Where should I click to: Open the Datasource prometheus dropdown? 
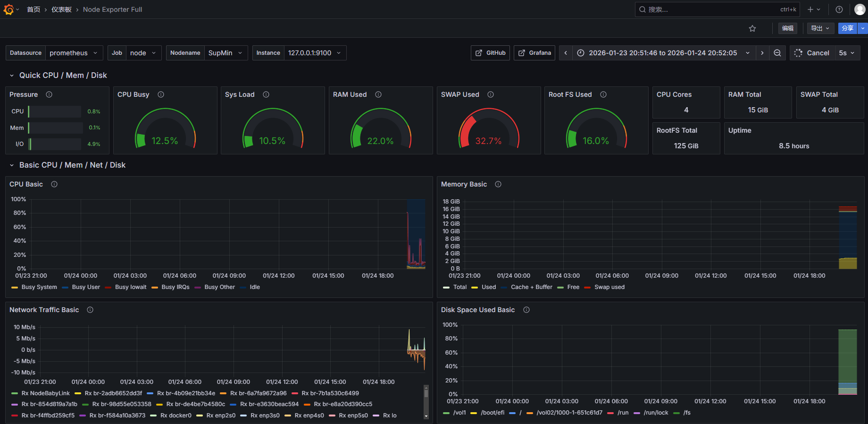pyautogui.click(x=74, y=53)
